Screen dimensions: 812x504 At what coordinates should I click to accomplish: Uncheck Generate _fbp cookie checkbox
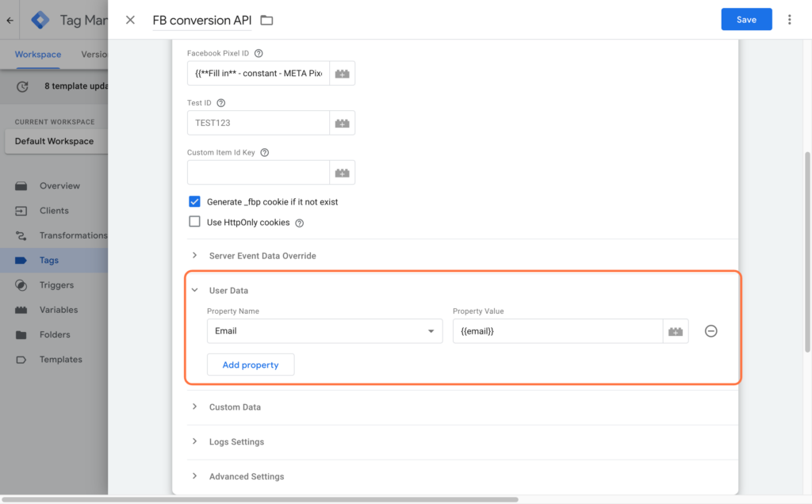tap(195, 201)
